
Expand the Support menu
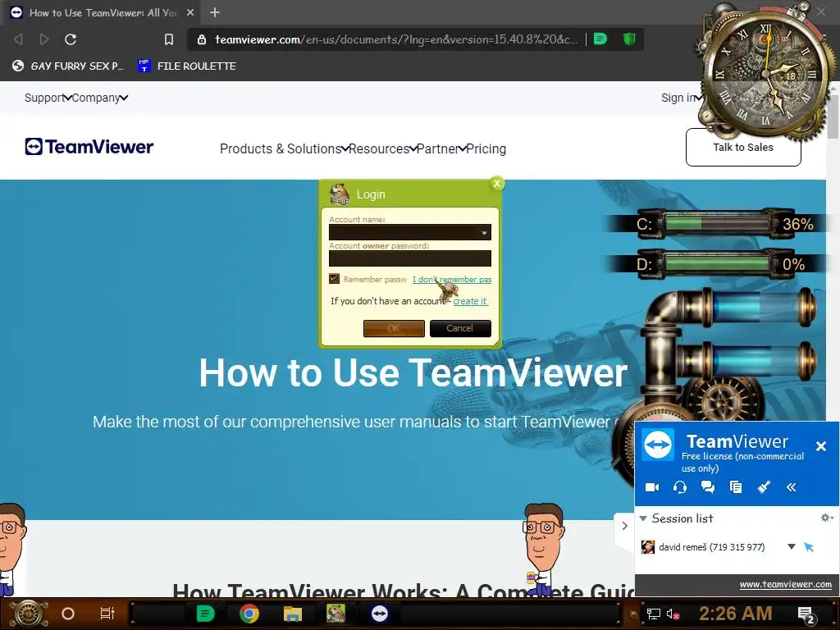pyautogui.click(x=47, y=98)
